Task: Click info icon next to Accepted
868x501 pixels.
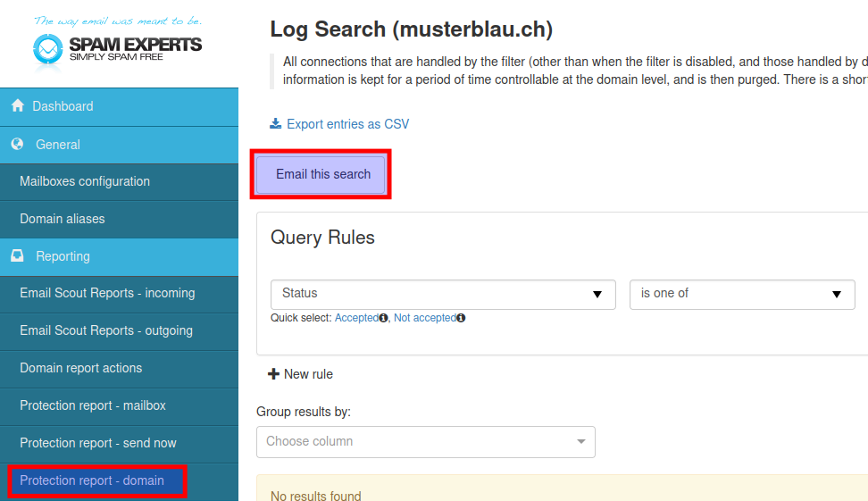Action: tap(383, 318)
